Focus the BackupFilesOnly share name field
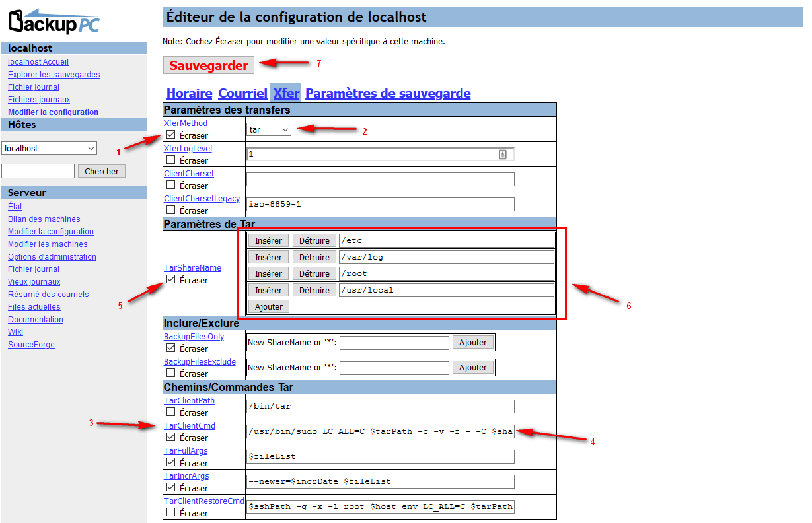The image size is (812, 523). coord(394,343)
